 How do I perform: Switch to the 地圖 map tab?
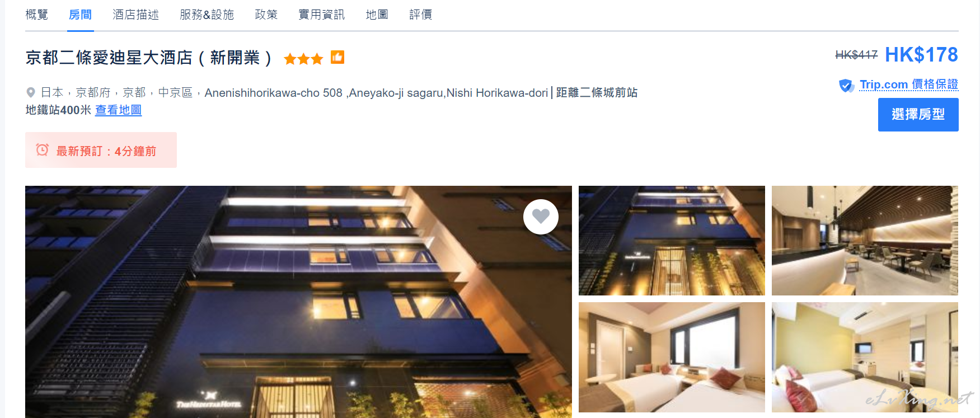377,15
